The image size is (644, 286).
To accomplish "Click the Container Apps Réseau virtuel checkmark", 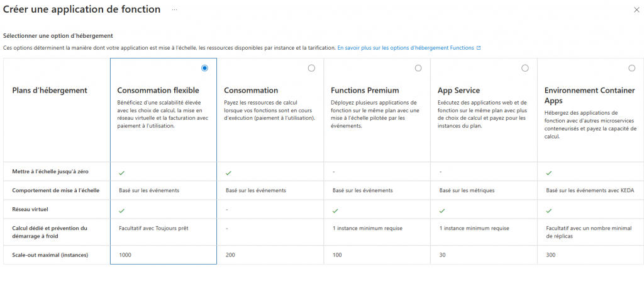I will click(548, 210).
